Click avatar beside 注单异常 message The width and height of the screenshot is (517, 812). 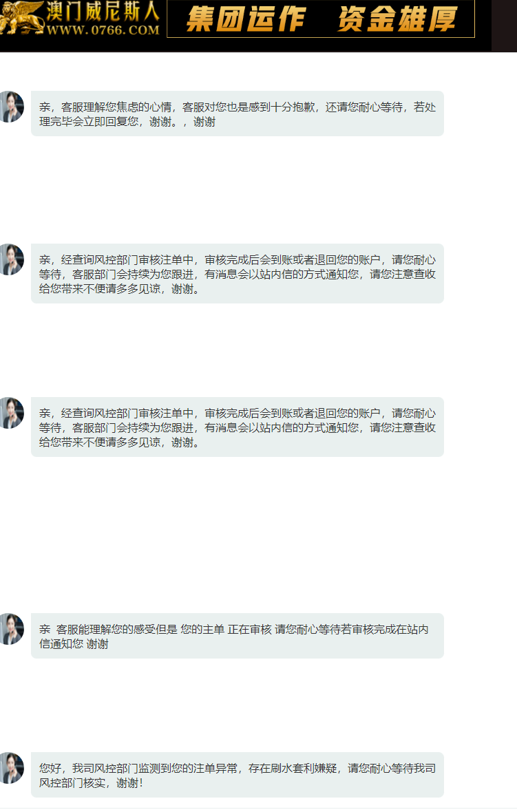pyautogui.click(x=12, y=768)
